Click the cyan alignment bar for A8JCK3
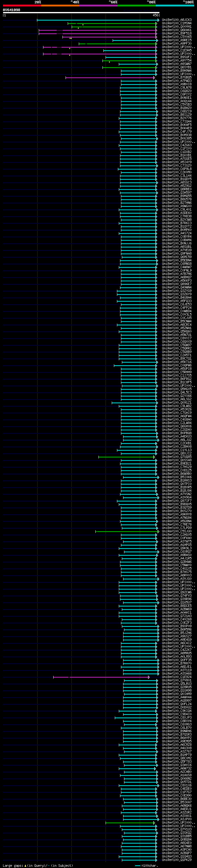 [98, 20]
